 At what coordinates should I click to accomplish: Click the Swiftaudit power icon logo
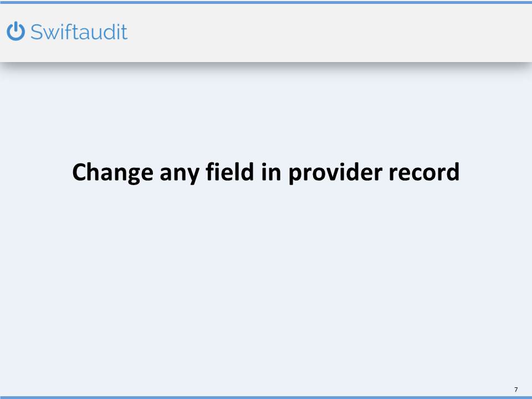[16, 32]
